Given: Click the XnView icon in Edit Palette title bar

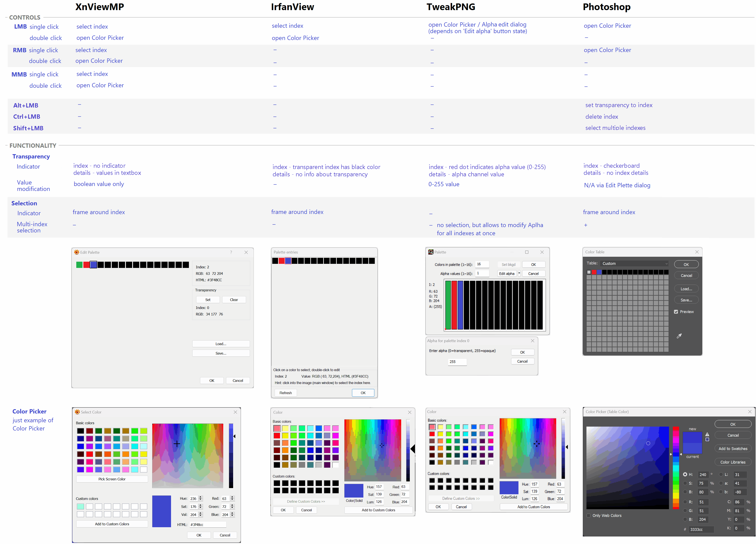Looking at the screenshot, I should (x=77, y=252).
